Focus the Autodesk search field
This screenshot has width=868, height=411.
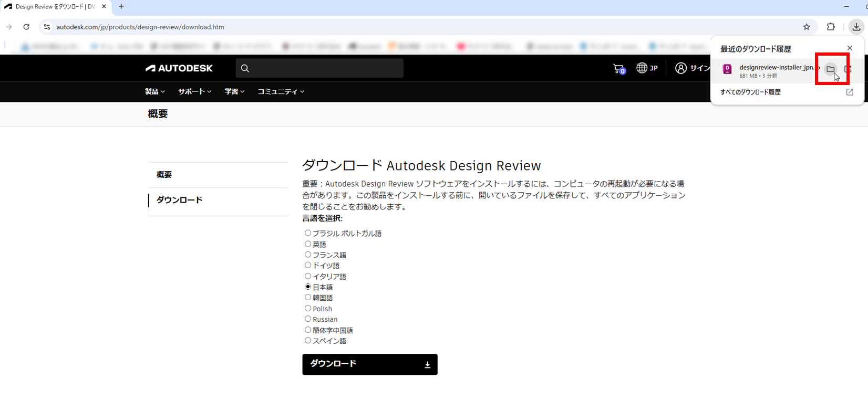(x=319, y=68)
